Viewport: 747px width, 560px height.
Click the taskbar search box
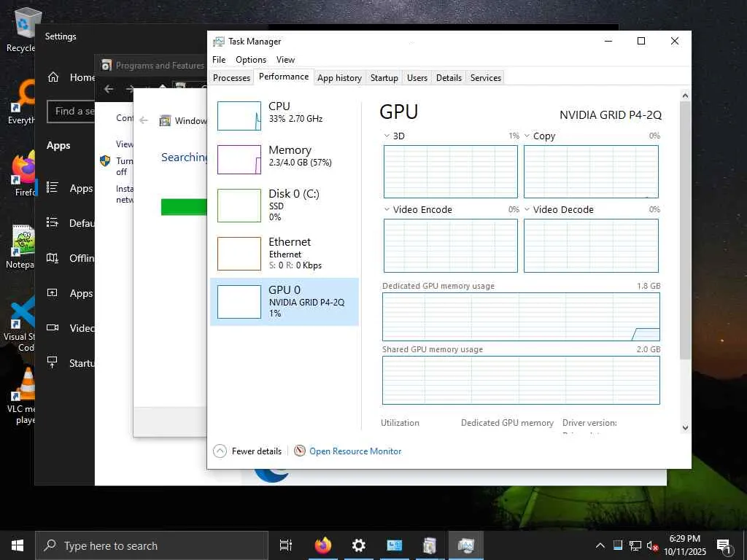coord(152,545)
